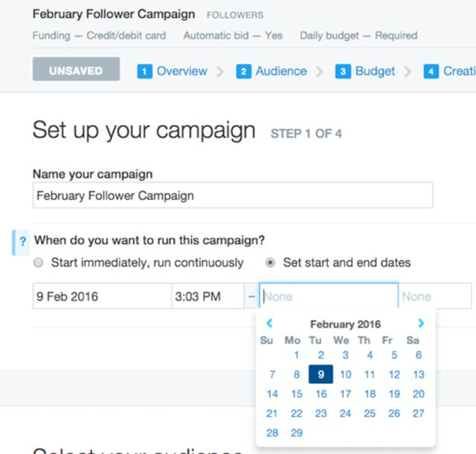Click the step 2 number badge
This screenshot has width=476, height=454.
point(243,71)
